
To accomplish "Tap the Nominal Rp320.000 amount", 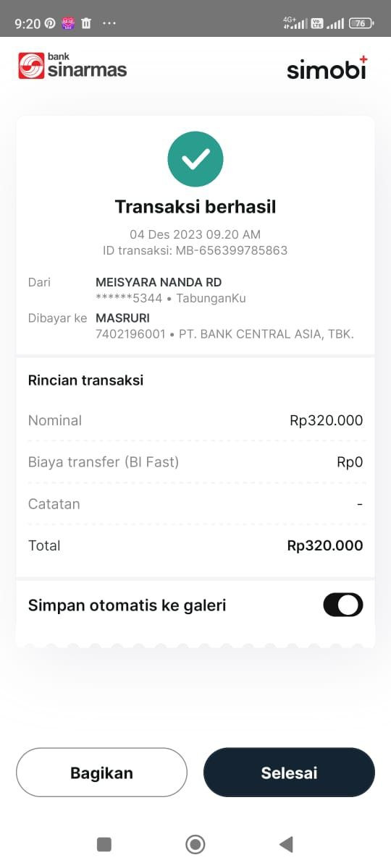I will pyautogui.click(x=326, y=420).
